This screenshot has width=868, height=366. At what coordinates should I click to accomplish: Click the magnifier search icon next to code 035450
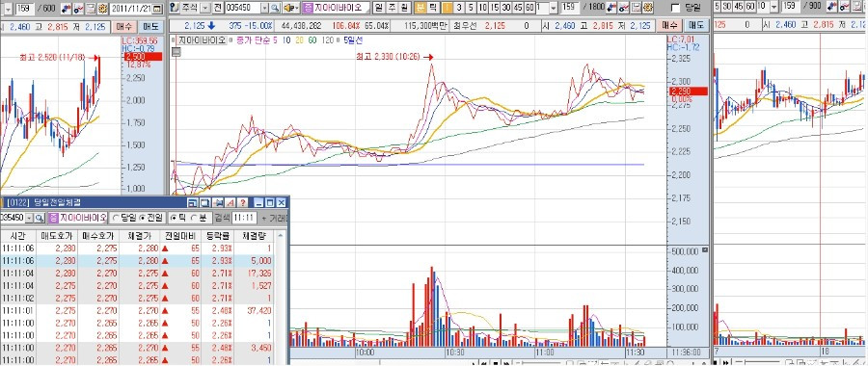pyautogui.click(x=274, y=9)
